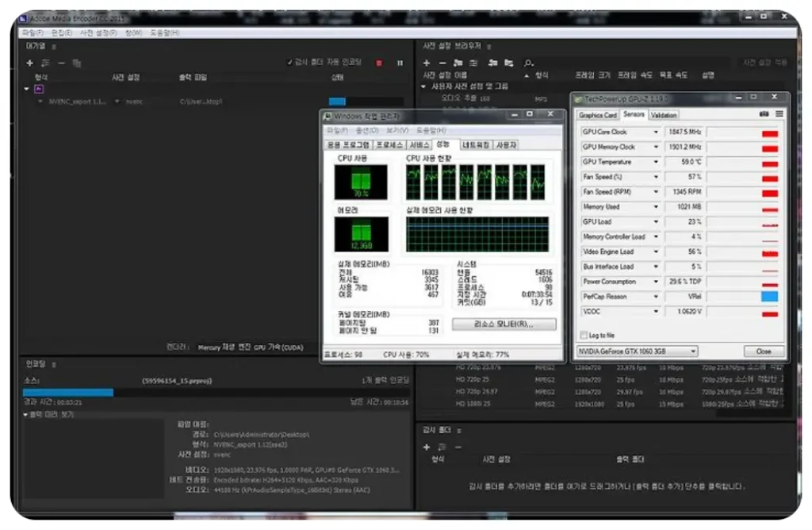Screen dimensions: 812x530
Task: Delete preset with minus in Preset Browser
Action: (442, 63)
